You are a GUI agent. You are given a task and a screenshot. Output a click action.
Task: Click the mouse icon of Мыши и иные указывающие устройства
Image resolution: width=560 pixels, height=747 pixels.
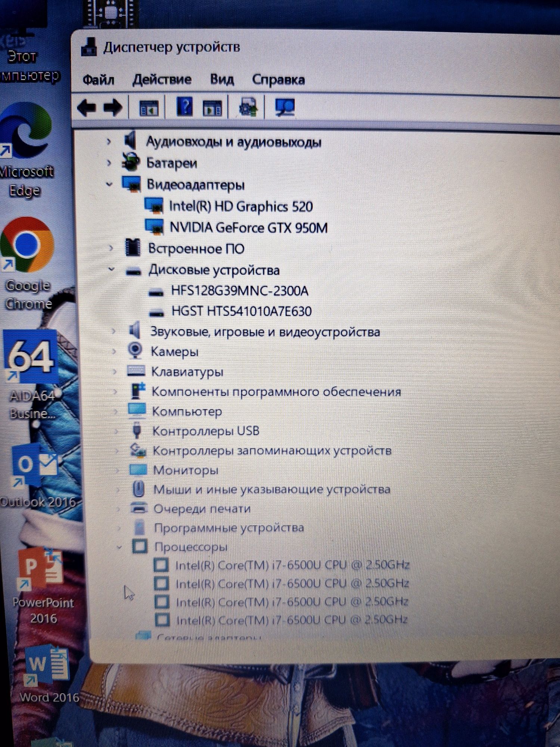coord(139,489)
